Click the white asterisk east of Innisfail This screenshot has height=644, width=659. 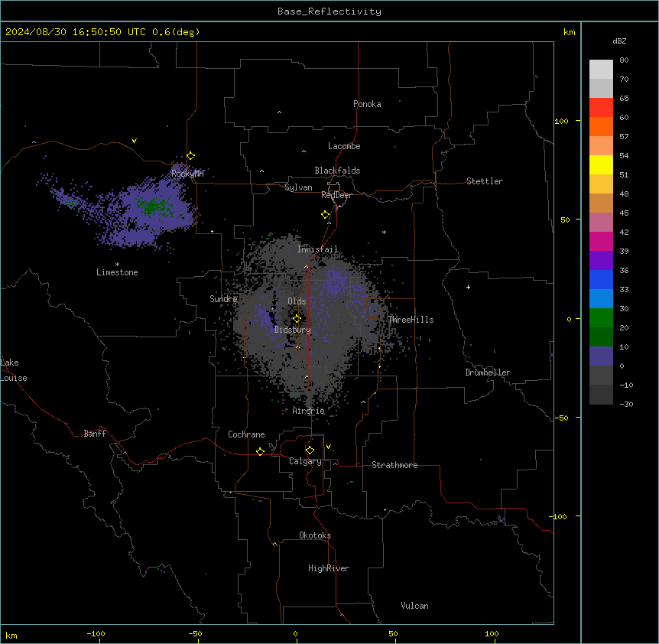coord(384,233)
